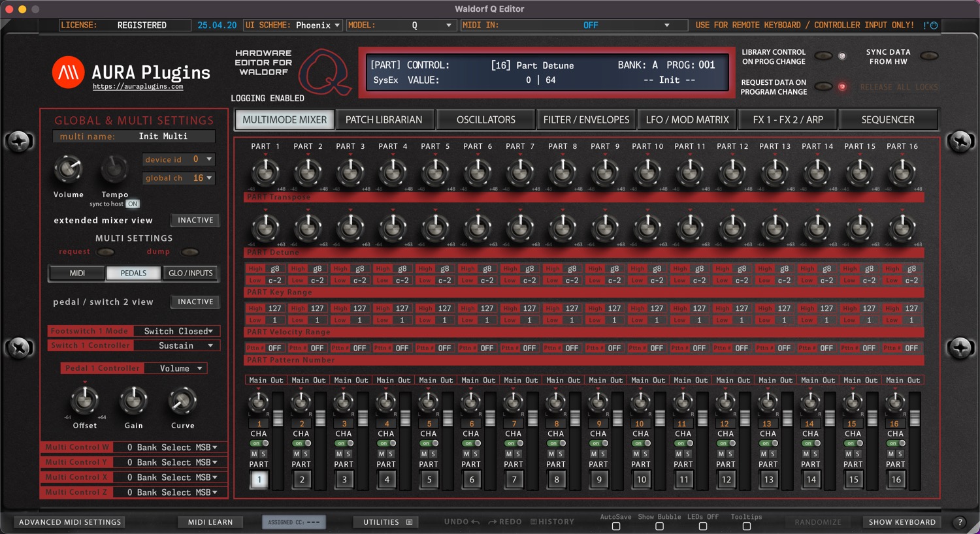Click the MIDI LEARN button
980x534 pixels.
(x=210, y=522)
